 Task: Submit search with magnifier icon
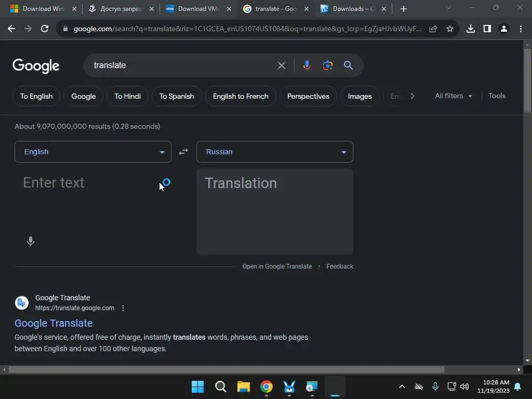[349, 65]
